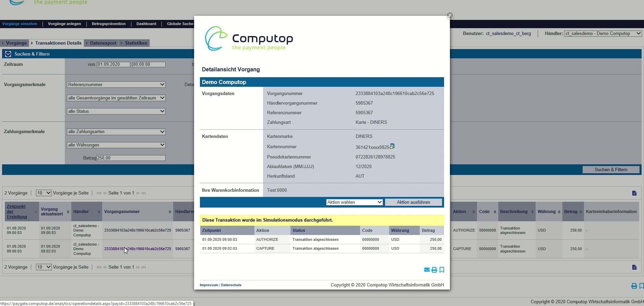Click Pseudokartennummer value 0722826128978825
644x306 pixels.
375,157
